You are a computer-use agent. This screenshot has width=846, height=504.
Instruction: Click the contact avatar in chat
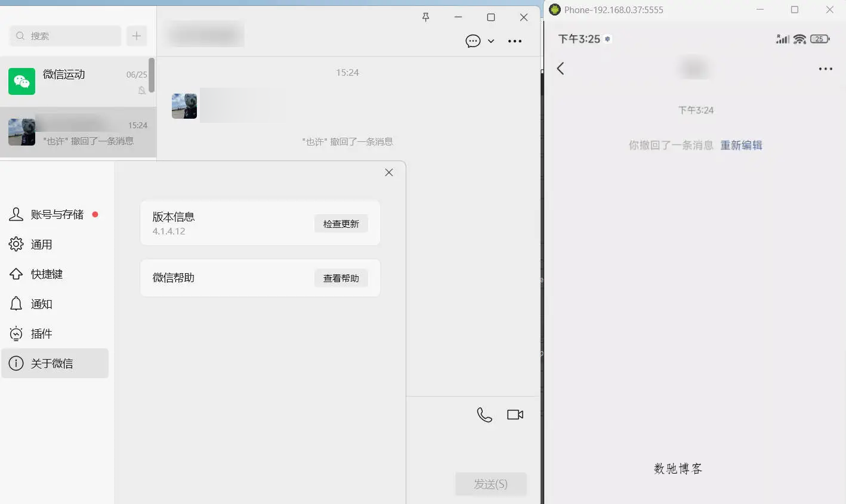184,106
